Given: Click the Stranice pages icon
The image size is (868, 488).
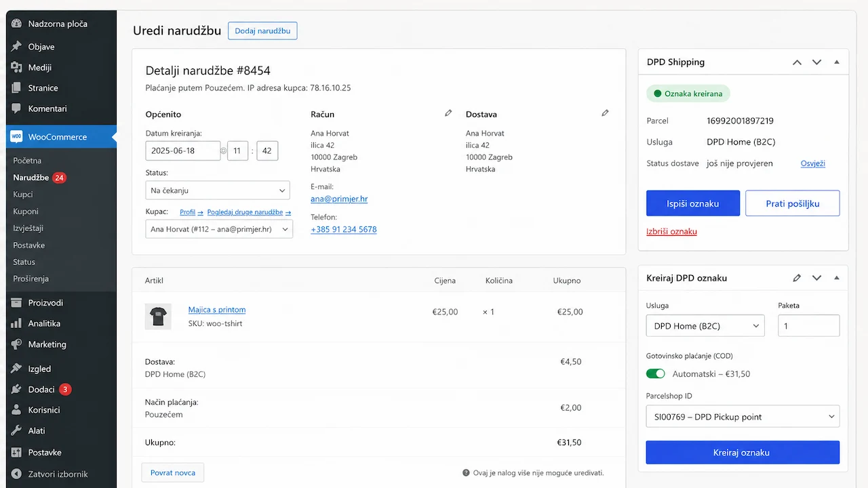Looking at the screenshot, I should pos(17,88).
